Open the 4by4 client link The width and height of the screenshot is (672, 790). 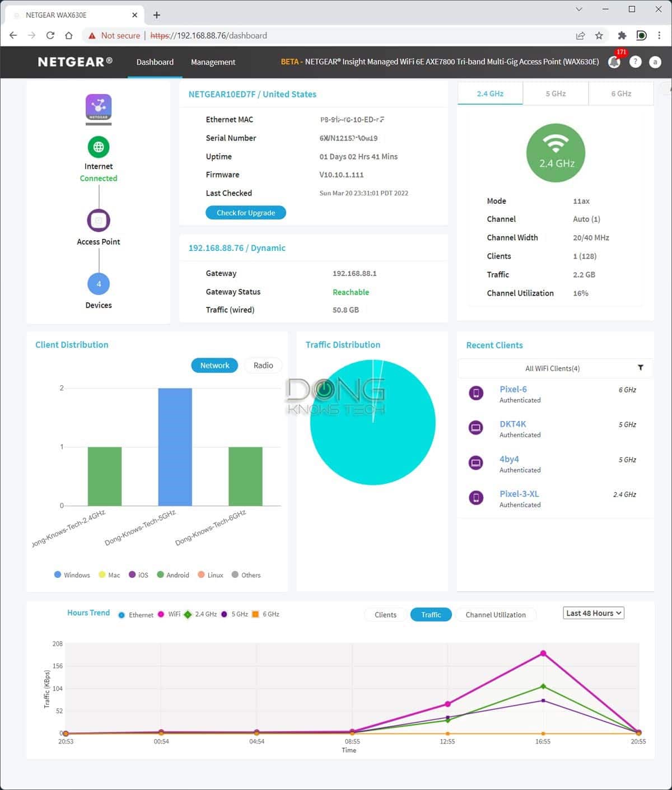[509, 459]
